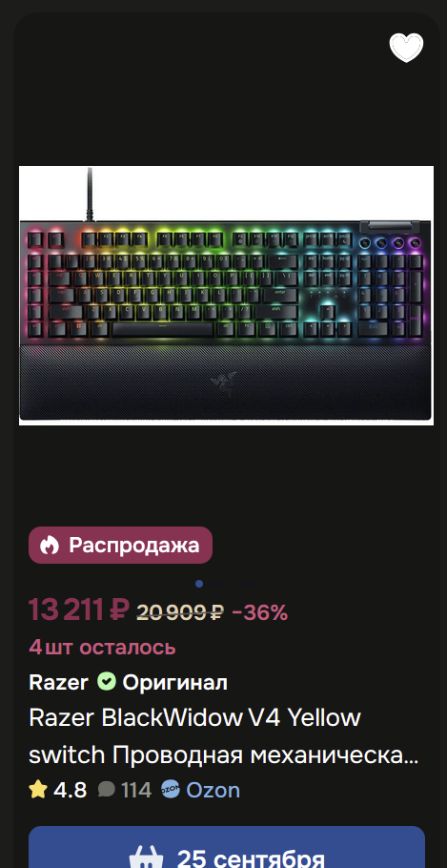Click the 13 211 ₽ sale price
The image size is (447, 868).
pos(79,610)
